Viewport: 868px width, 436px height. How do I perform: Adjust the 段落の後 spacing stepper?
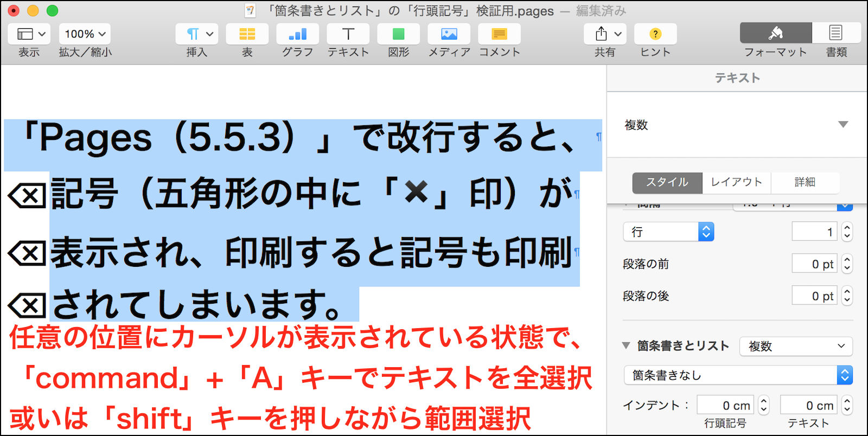(x=847, y=296)
